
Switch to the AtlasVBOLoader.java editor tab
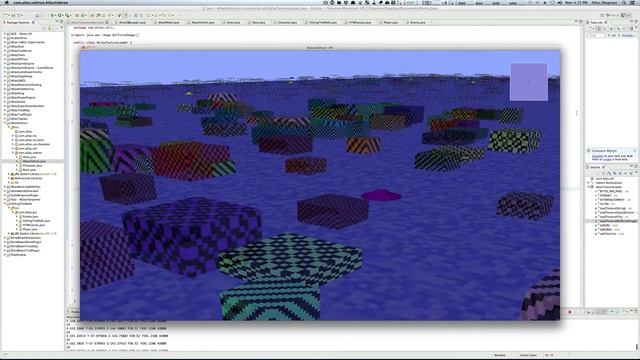pyautogui.click(x=132, y=22)
